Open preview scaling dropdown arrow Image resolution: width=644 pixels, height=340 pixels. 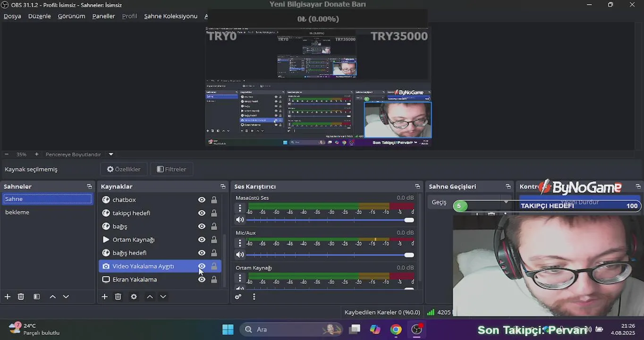[111, 154]
